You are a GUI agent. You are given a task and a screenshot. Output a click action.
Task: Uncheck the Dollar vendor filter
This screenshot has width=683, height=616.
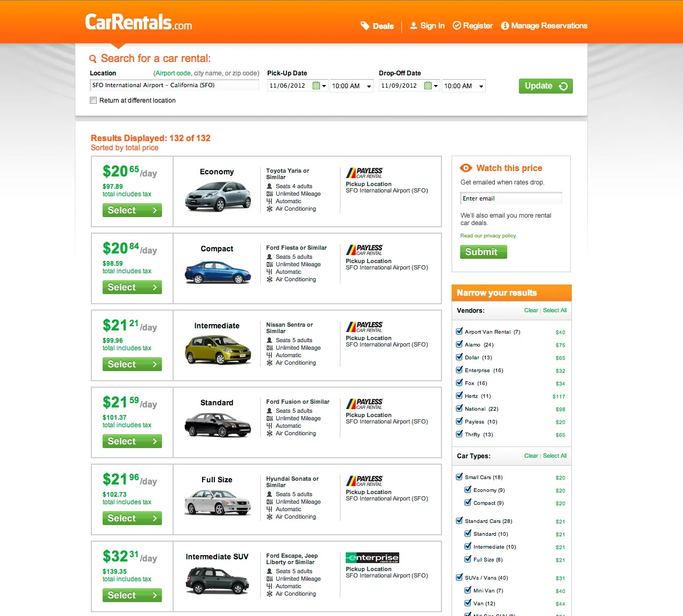[459, 357]
